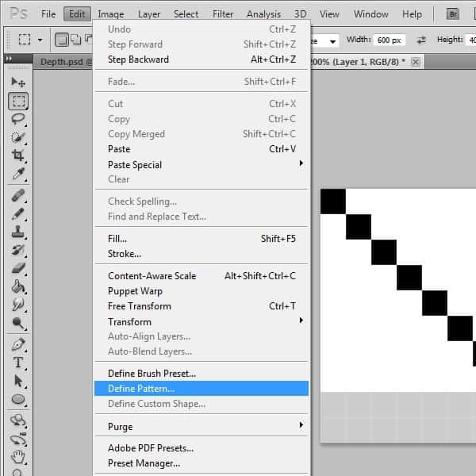Expand the Purge submenu
The height and width of the screenshot is (476, 476).
tap(202, 426)
